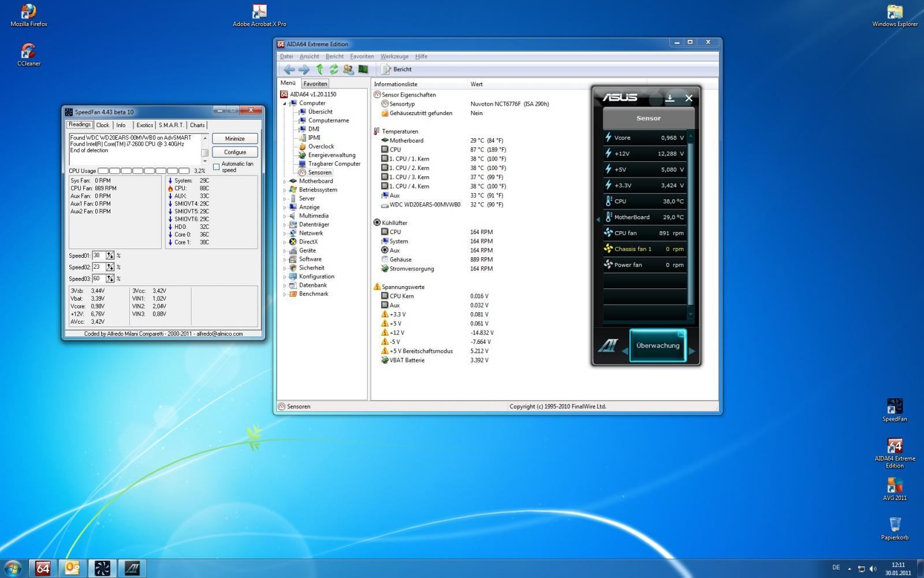Expand the Benchmark tree node

pyautogui.click(x=285, y=294)
